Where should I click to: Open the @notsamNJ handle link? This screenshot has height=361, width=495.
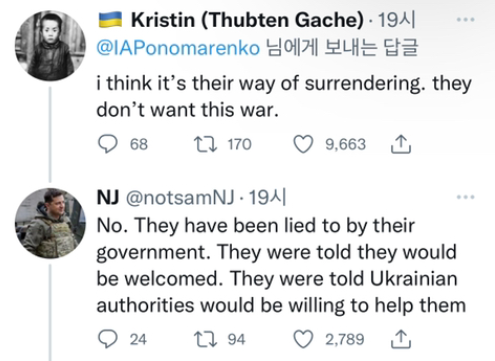tap(180, 198)
